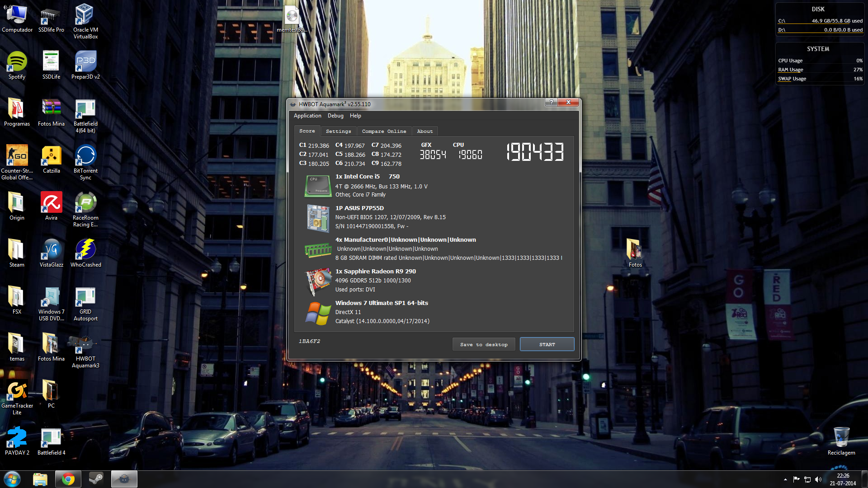Open the temas folder icon
This screenshot has width=868, height=488.
17,347
